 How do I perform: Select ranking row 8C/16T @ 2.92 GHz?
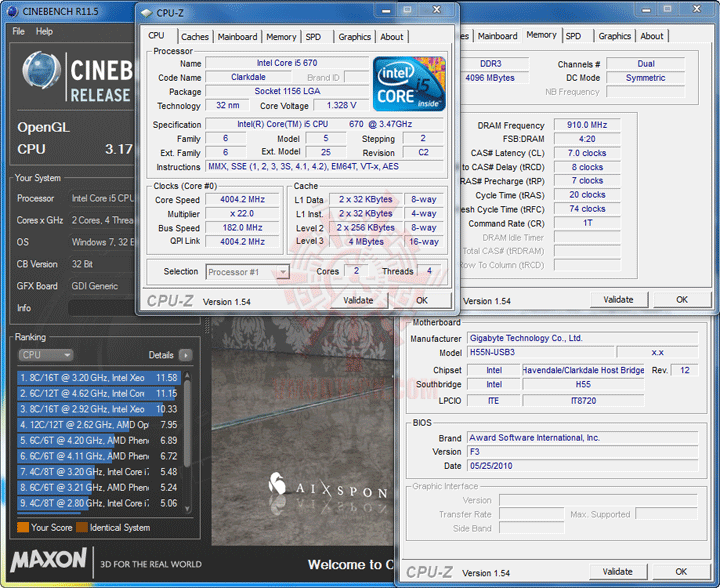(x=99, y=409)
